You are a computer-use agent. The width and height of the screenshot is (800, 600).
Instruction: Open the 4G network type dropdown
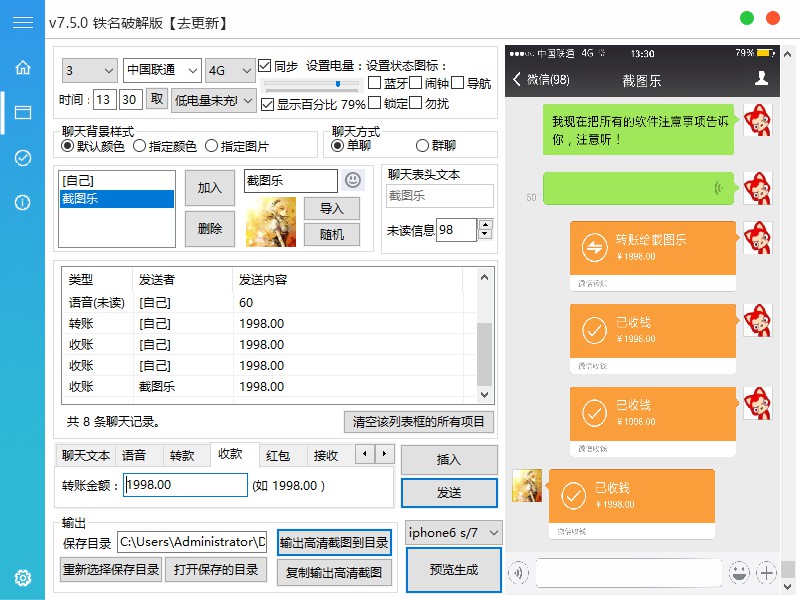(230, 70)
